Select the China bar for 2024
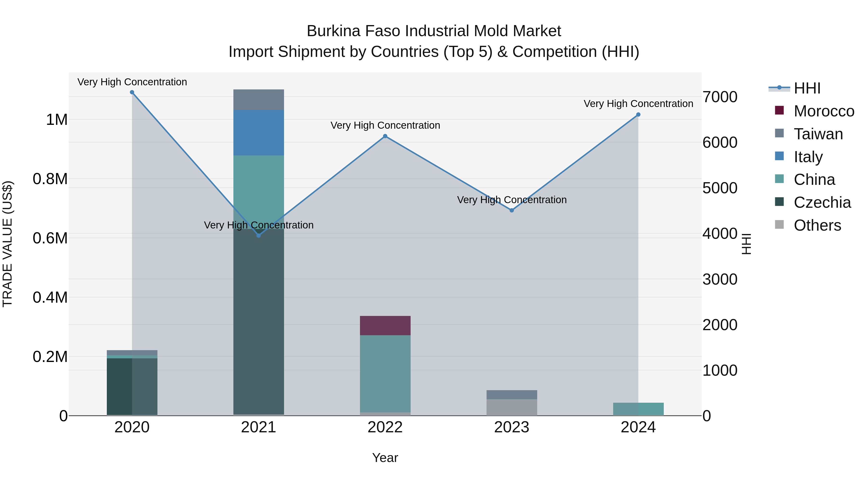 click(x=638, y=409)
